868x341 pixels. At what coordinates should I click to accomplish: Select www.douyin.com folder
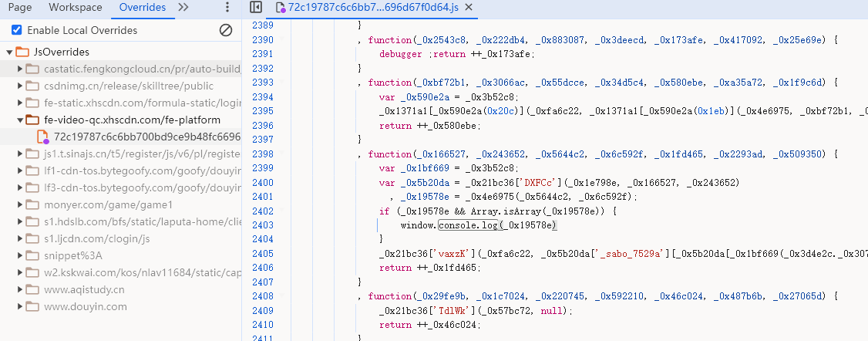[x=86, y=306]
